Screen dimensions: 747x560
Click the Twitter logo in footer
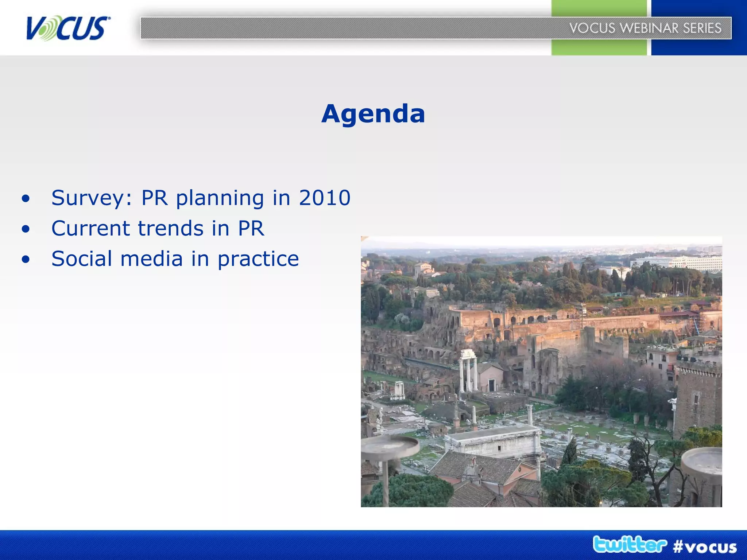click(630, 545)
